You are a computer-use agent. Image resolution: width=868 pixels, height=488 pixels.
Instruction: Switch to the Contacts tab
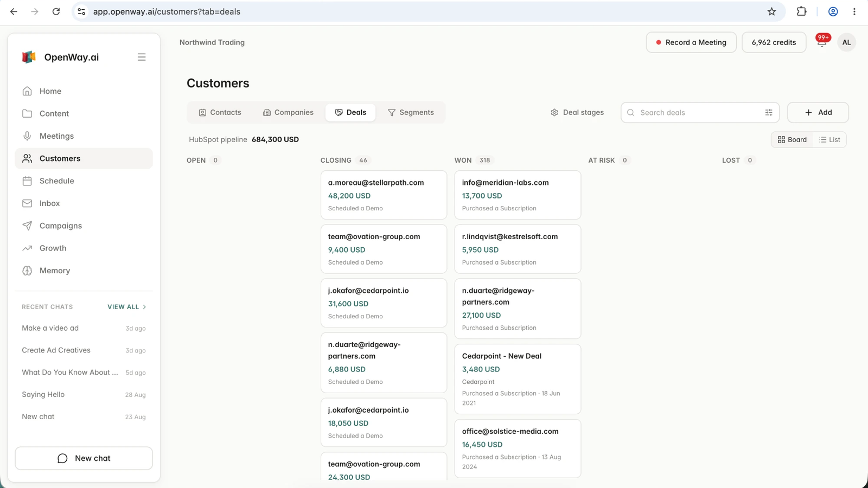[220, 112]
